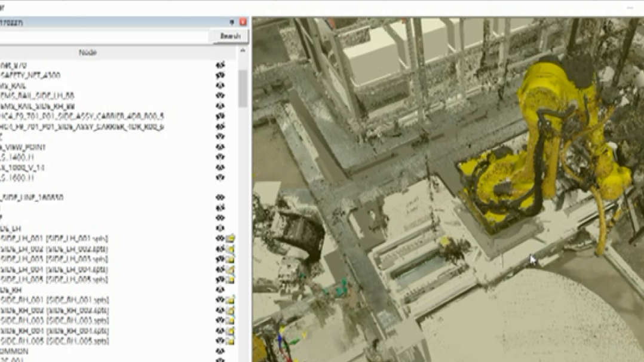Click the search text field in the node panel
The width and height of the screenshot is (644, 362).
[x=105, y=36]
